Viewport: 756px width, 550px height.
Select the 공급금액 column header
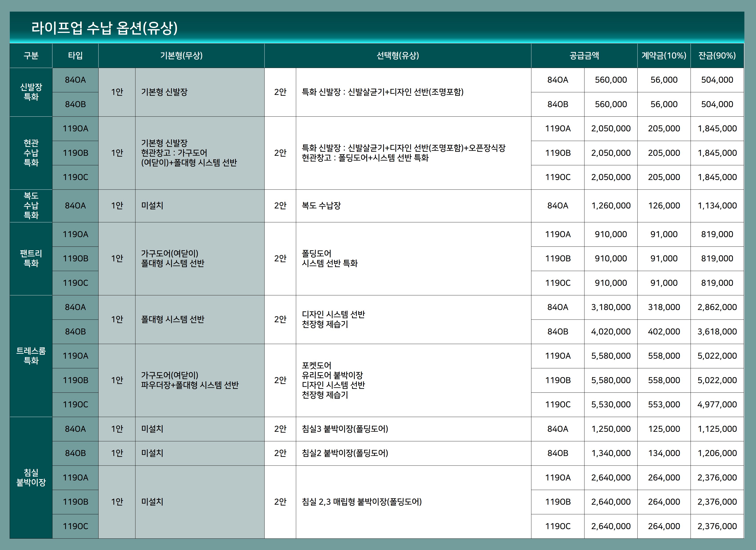point(584,56)
